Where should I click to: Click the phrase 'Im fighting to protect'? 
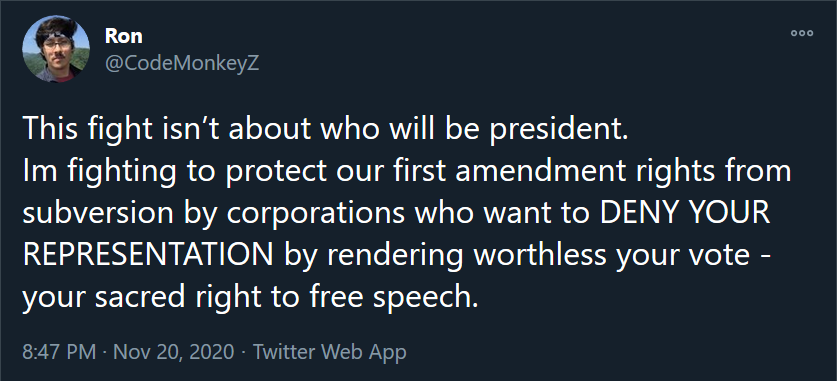click(175, 173)
